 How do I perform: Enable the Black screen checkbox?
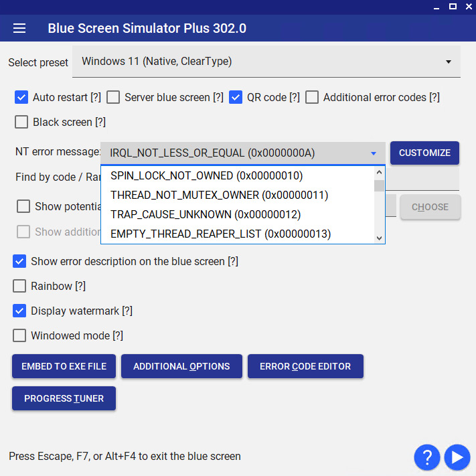21,122
